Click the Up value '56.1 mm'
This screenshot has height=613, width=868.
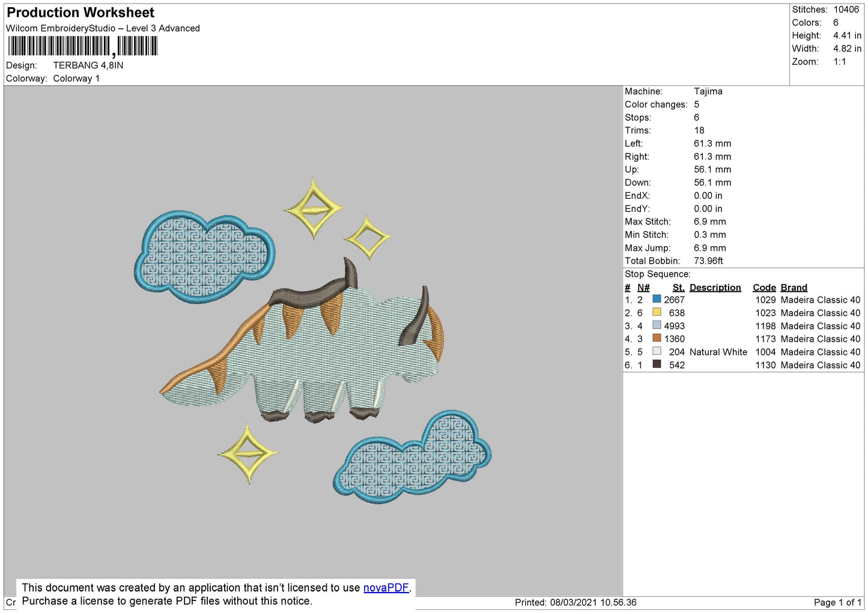tap(712, 169)
